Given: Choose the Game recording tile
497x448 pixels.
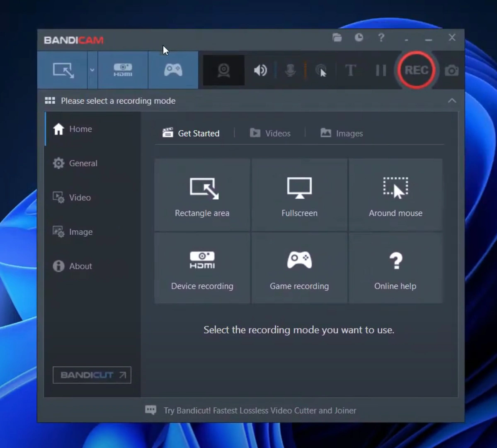Looking at the screenshot, I should (299, 268).
